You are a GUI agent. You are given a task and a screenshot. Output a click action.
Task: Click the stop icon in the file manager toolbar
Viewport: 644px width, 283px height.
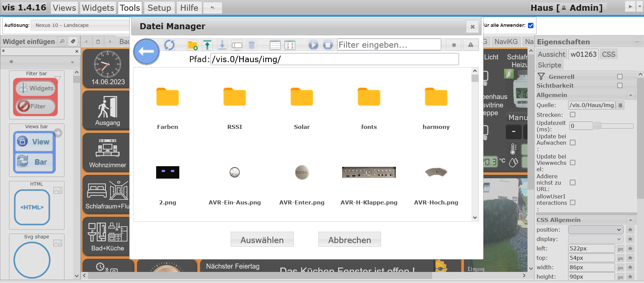pyautogui.click(x=328, y=45)
